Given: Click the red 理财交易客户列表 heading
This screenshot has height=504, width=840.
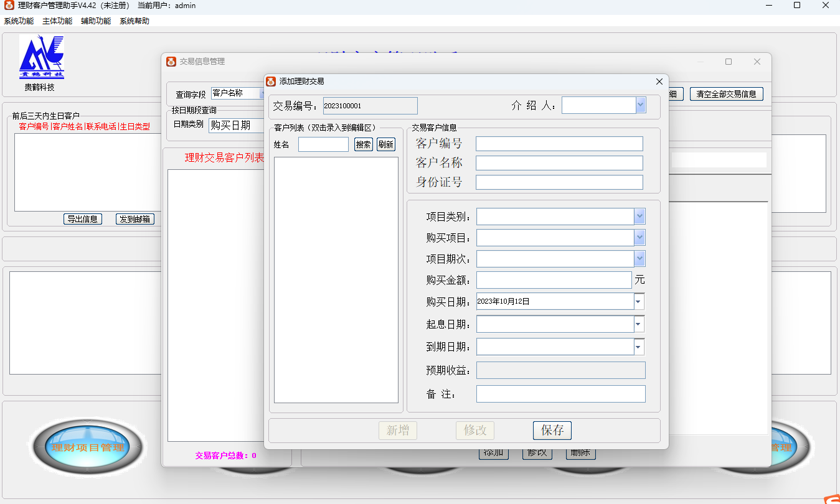Looking at the screenshot, I should point(224,158).
